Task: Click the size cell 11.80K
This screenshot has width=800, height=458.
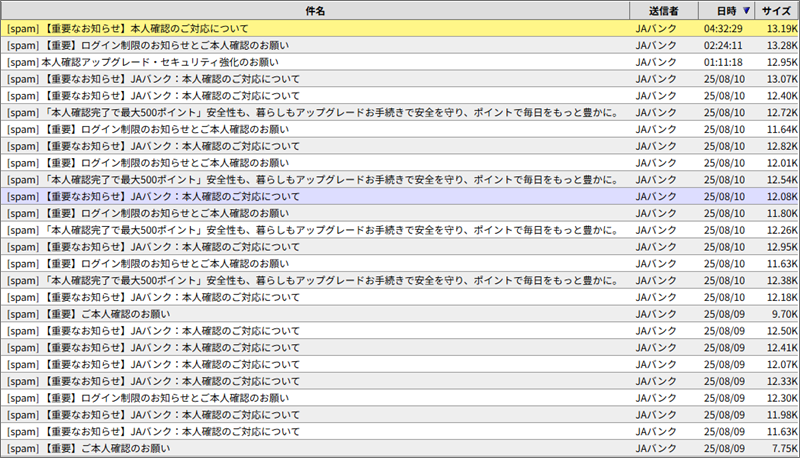Action: (782, 214)
